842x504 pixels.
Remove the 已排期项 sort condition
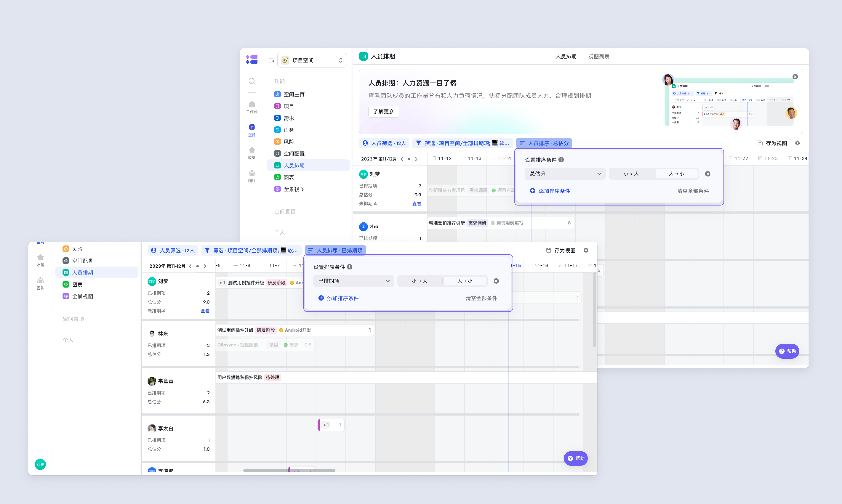[x=496, y=281]
